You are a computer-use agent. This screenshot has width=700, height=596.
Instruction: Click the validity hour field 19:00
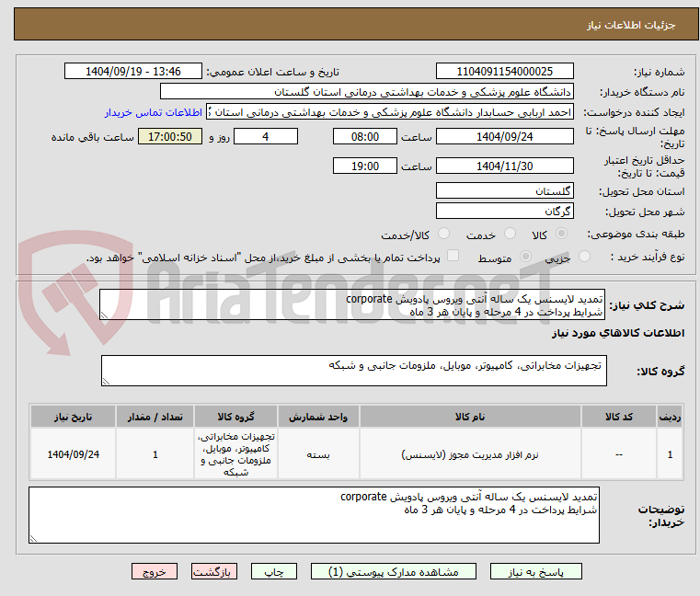click(x=365, y=166)
